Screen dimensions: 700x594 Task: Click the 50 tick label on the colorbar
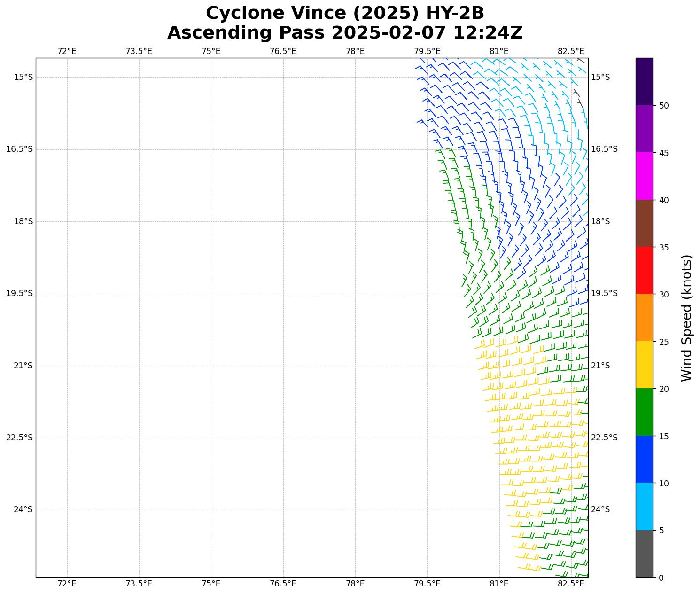pyautogui.click(x=664, y=106)
